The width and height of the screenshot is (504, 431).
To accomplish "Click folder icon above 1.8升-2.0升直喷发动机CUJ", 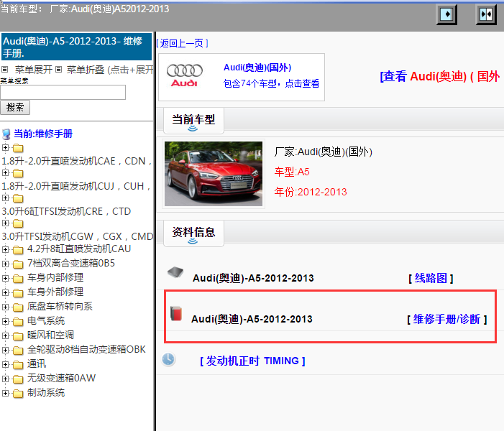I will (x=18, y=173).
